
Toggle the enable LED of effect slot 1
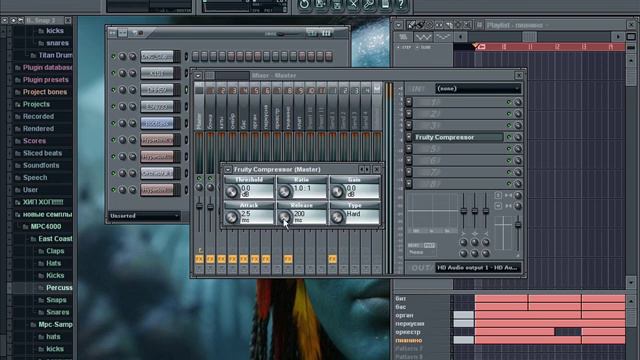click(509, 102)
